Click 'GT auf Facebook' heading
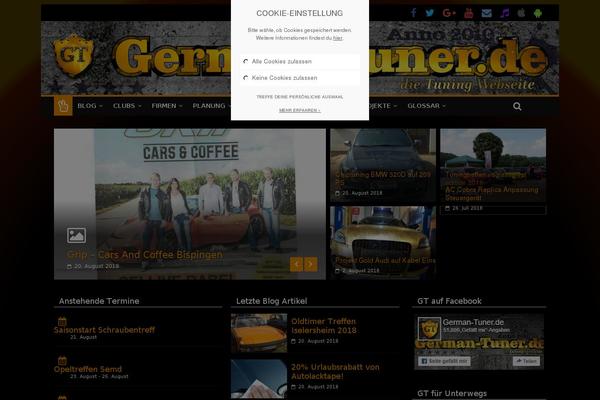The image size is (600, 400). point(449,301)
